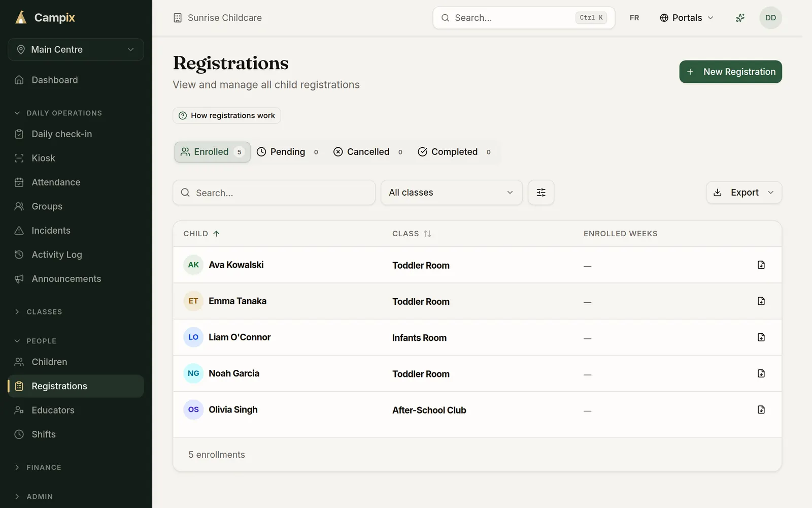812x508 pixels.
Task: Click the LO avatar for Liam O'Connor
Action: (193, 337)
